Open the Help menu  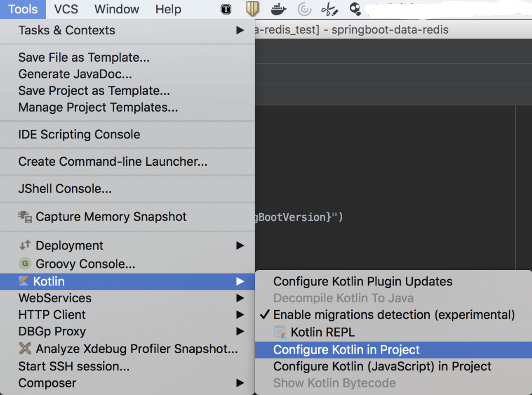168,9
